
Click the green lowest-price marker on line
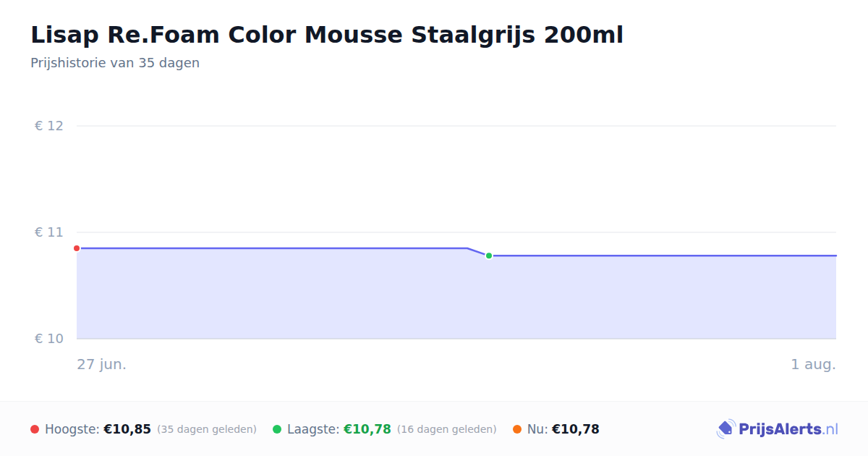coord(489,256)
